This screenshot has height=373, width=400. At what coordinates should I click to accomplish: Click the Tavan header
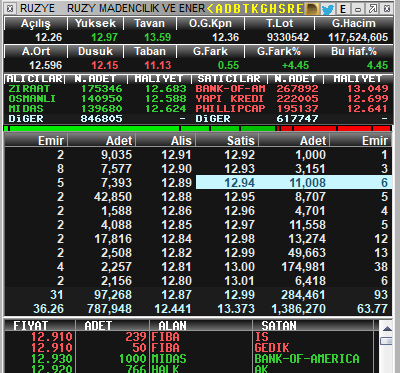pyautogui.click(x=149, y=23)
